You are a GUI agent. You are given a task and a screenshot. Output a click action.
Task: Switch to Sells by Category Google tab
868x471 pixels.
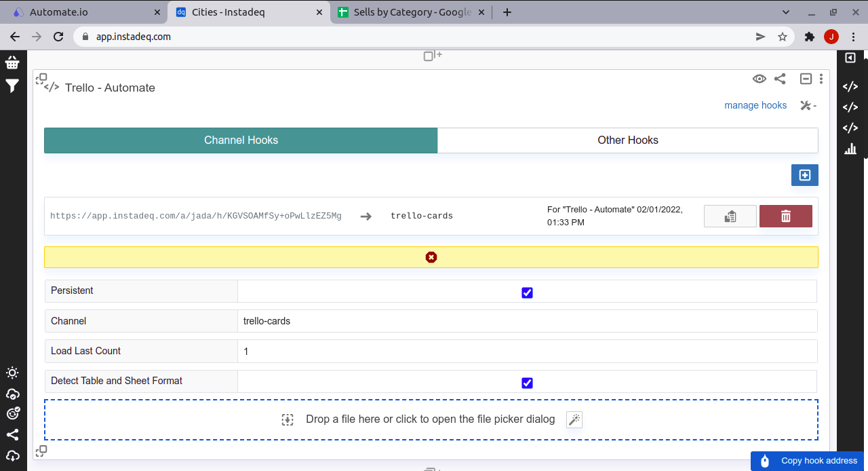pyautogui.click(x=411, y=12)
